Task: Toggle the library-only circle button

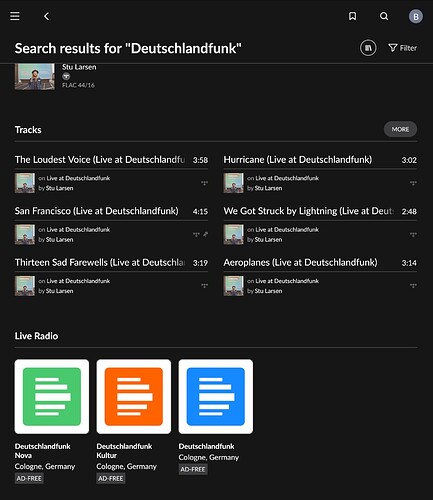Action: pyautogui.click(x=368, y=48)
